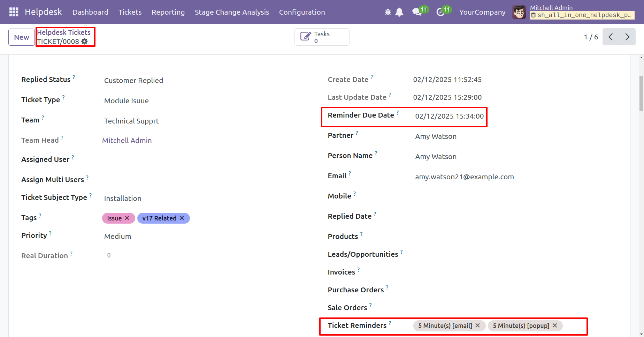Open the notification bell icon

(x=399, y=12)
